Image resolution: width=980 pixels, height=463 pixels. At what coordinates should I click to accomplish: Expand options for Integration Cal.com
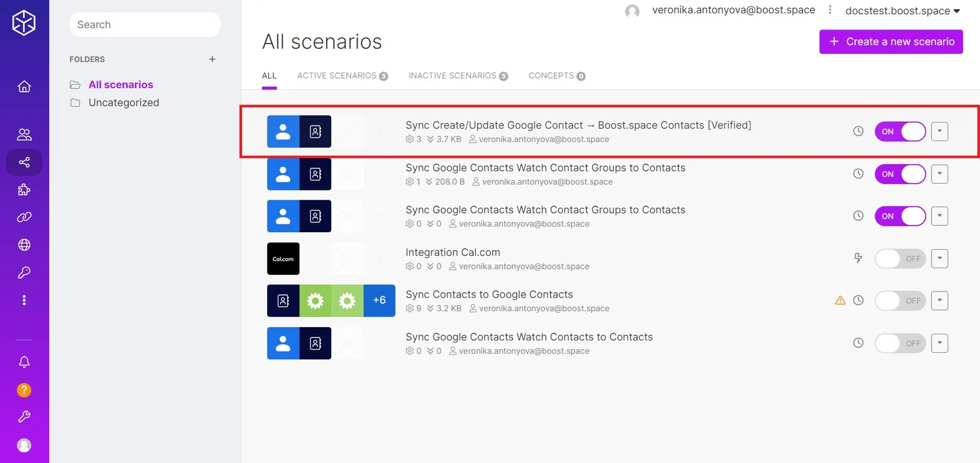tap(940, 258)
